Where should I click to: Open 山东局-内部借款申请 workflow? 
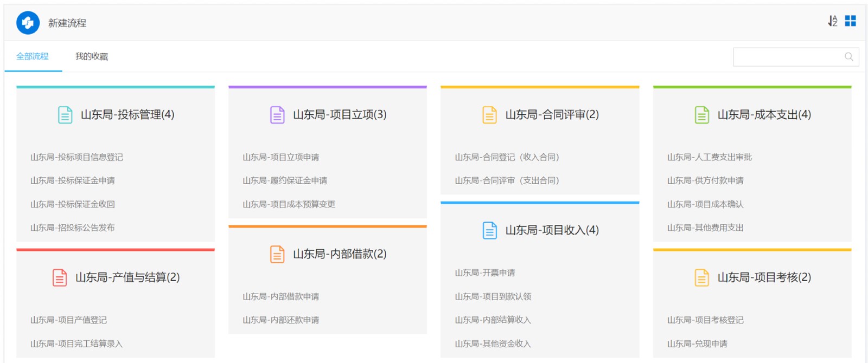tap(281, 296)
